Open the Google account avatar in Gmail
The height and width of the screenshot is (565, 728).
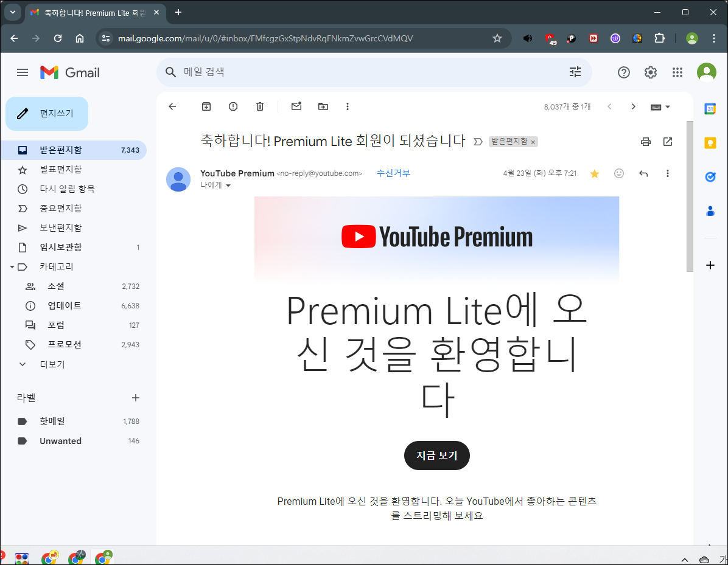pyautogui.click(x=706, y=72)
